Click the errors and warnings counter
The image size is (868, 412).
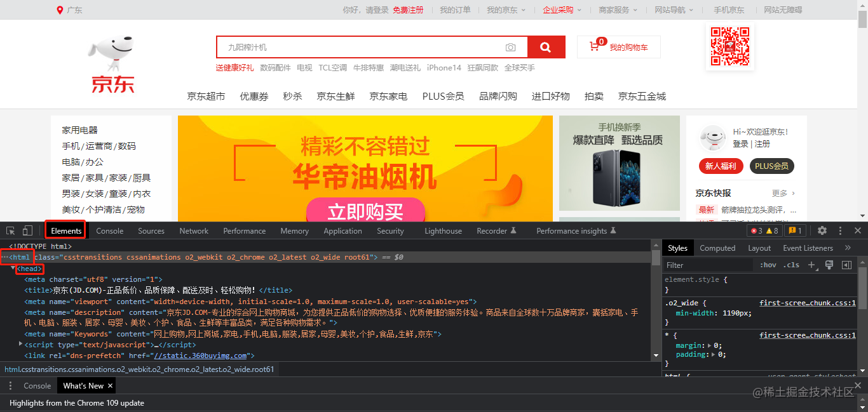[764, 230]
